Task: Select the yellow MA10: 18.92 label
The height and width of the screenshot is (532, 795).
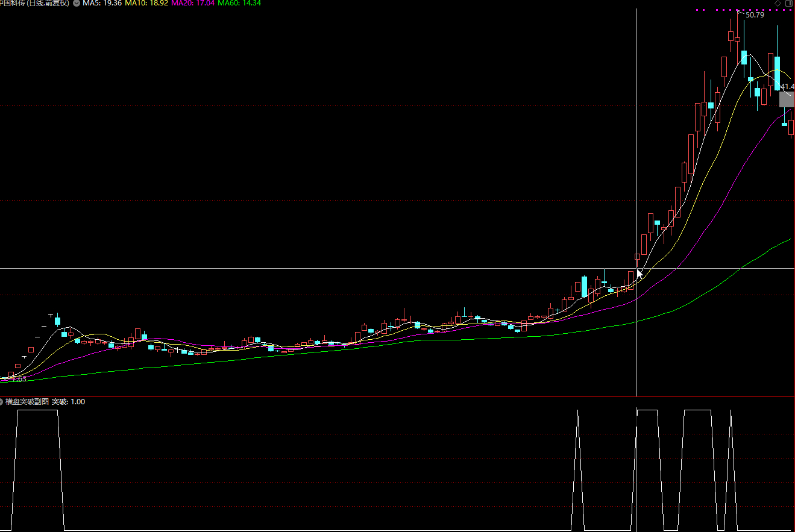Action: 146,3
